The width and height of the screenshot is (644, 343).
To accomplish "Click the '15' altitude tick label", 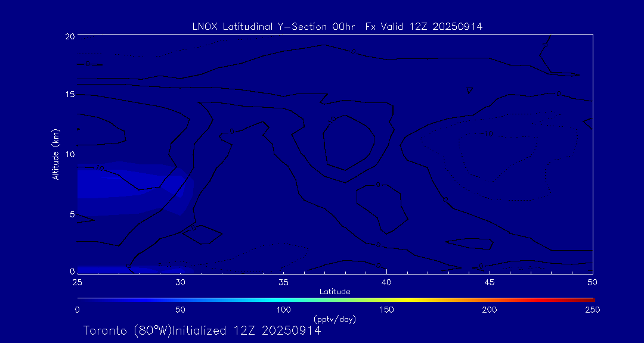I will point(69,95).
